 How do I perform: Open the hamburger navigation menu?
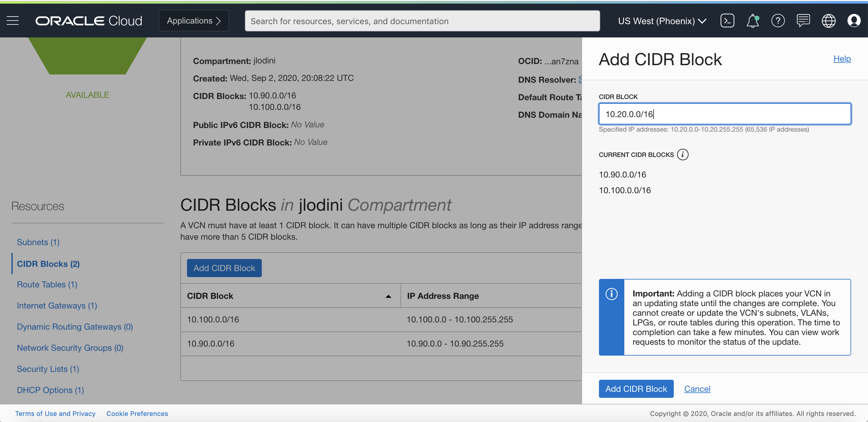[13, 21]
